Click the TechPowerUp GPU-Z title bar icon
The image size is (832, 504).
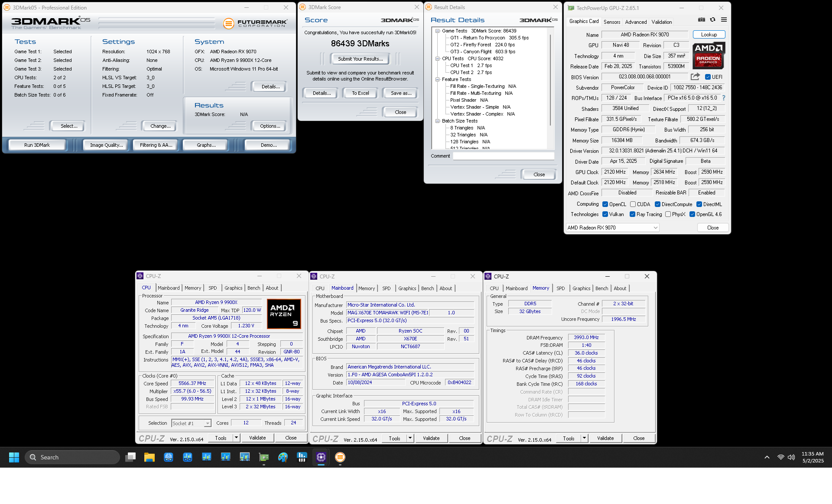[x=571, y=8]
